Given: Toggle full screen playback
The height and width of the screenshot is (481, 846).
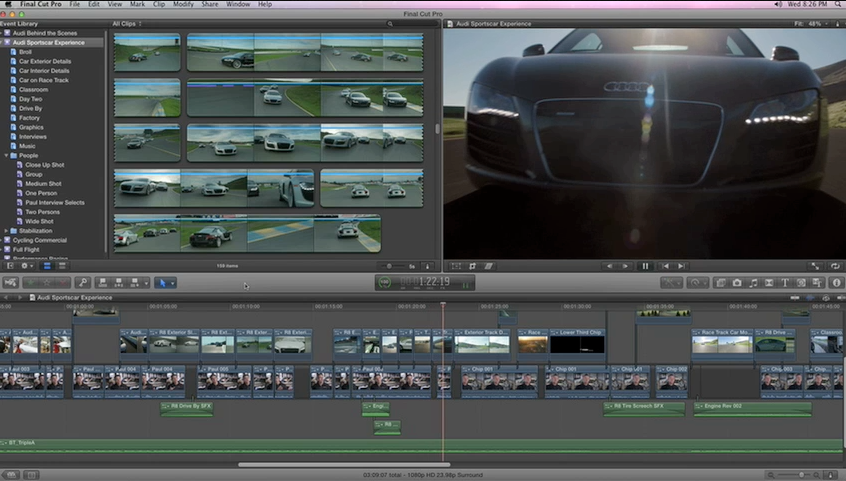Looking at the screenshot, I should click(x=815, y=266).
